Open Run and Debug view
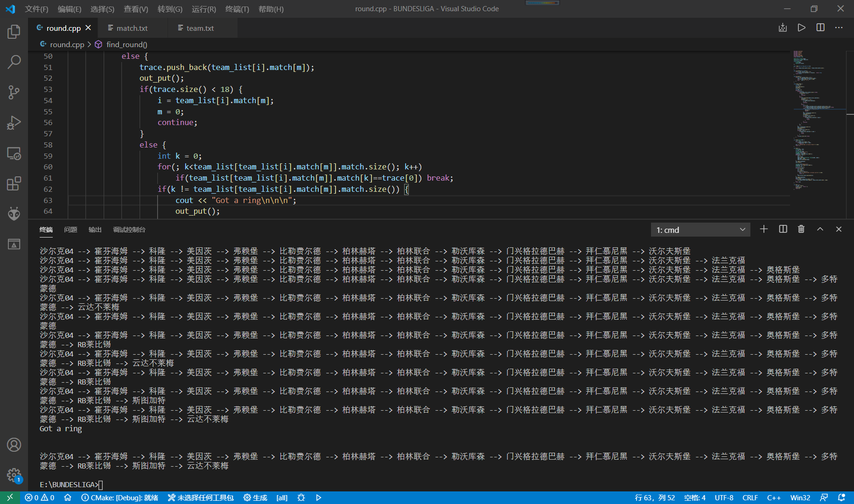 point(14,123)
